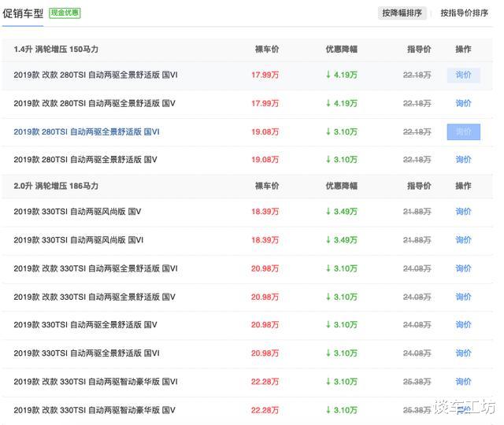The height and width of the screenshot is (425, 504).
Task: Click 询价 for 改款 280TSI 全景舒适版 国V
Action: click(463, 103)
